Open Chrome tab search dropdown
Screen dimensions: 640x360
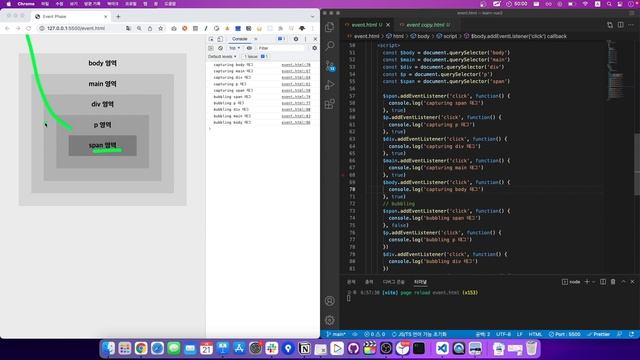(x=312, y=17)
